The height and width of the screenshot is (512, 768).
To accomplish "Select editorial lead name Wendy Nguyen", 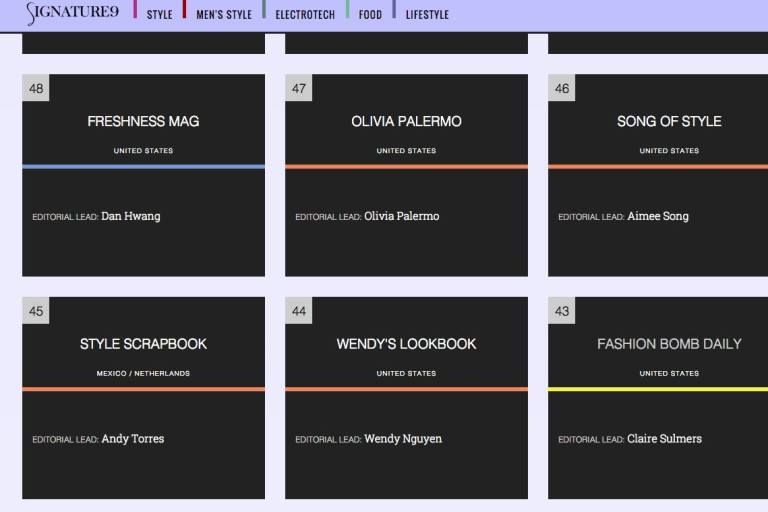I will point(403,439).
